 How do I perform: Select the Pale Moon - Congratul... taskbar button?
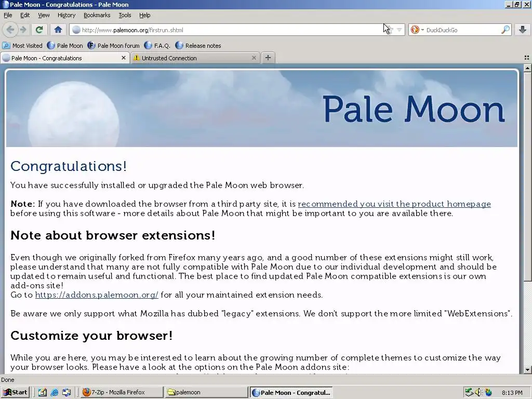[x=291, y=392]
